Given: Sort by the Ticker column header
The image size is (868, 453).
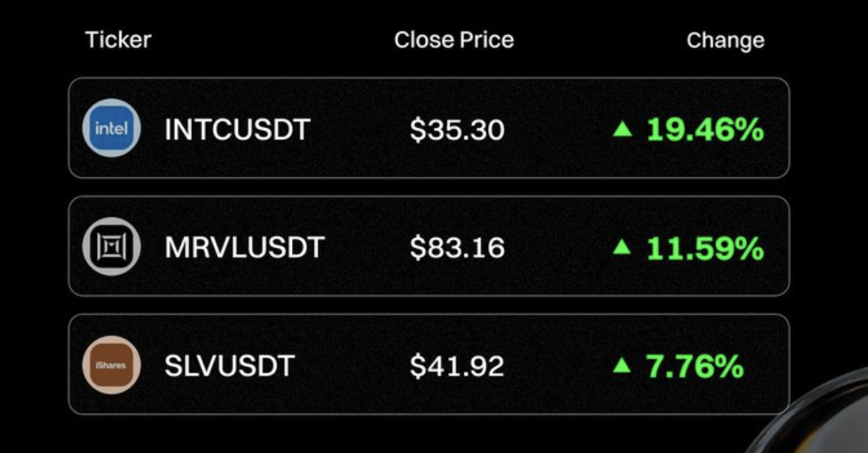Looking at the screenshot, I should pos(118,40).
